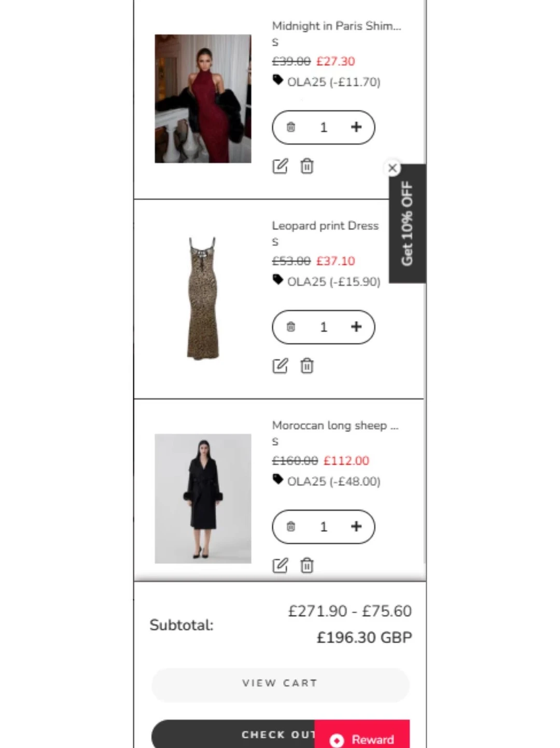Click small trash in Midnight in Paris quantity box
560x748 pixels.
click(291, 127)
